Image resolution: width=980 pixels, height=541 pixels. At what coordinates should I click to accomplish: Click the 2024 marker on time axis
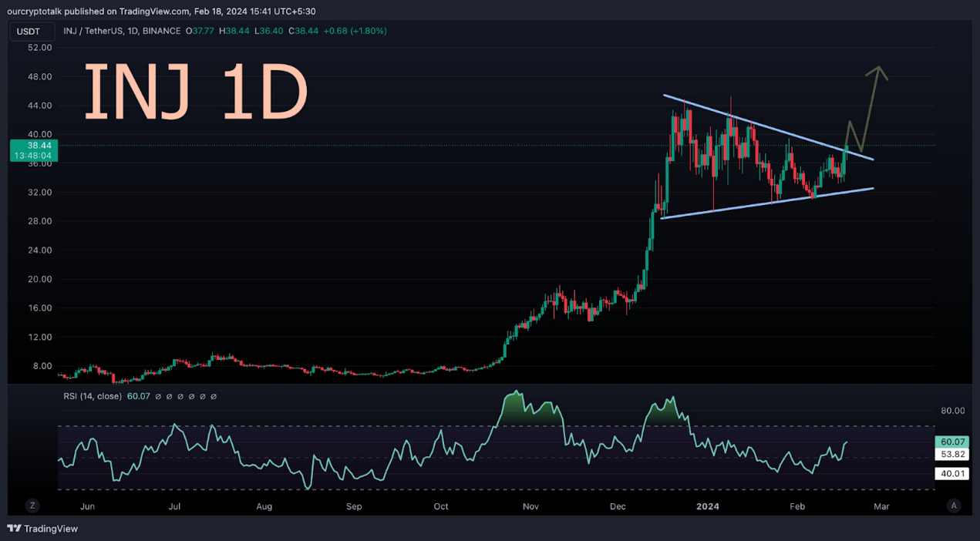(x=707, y=506)
